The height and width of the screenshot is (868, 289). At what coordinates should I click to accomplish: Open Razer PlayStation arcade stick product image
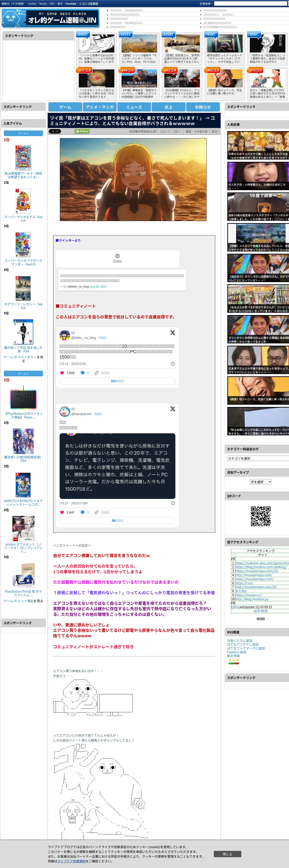click(x=23, y=398)
